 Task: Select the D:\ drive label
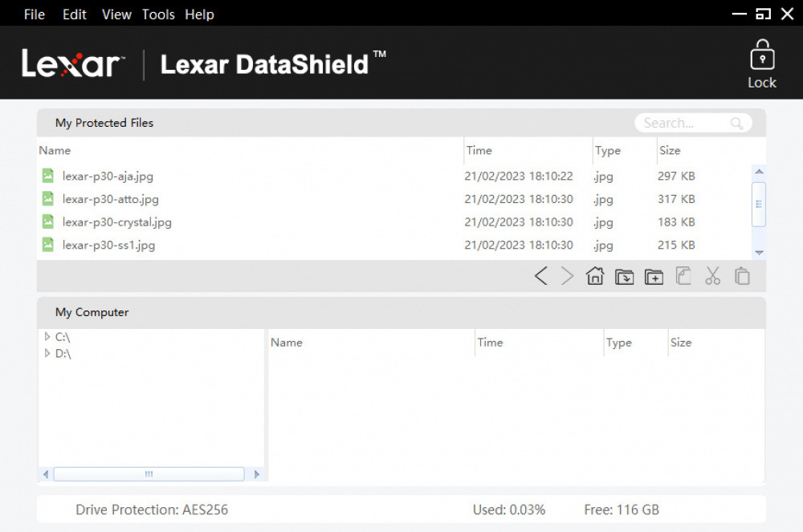pyautogui.click(x=63, y=354)
